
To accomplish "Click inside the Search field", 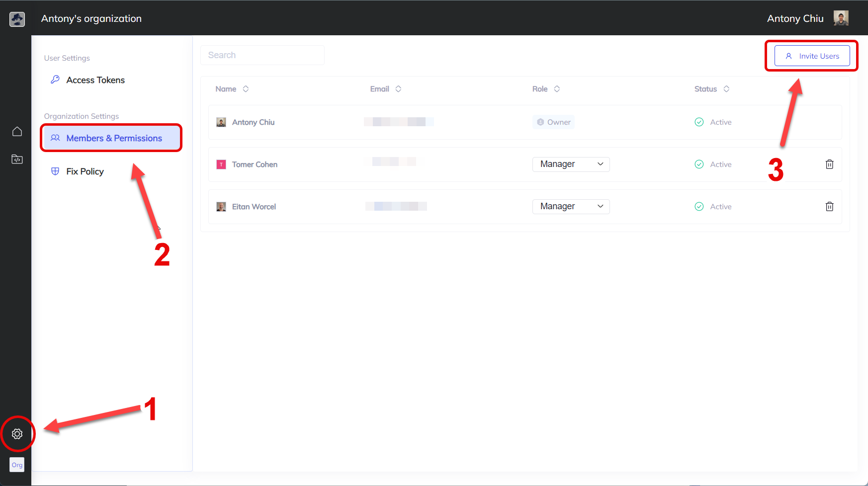I will 262,55.
